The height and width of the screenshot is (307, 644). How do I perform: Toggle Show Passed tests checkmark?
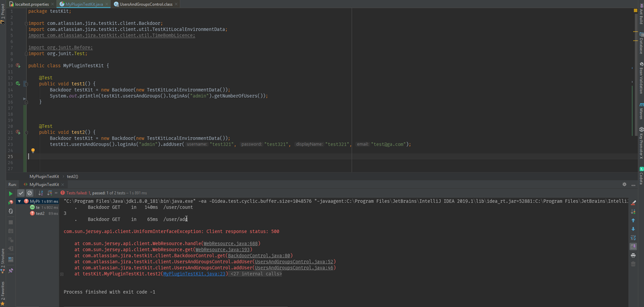[21, 193]
